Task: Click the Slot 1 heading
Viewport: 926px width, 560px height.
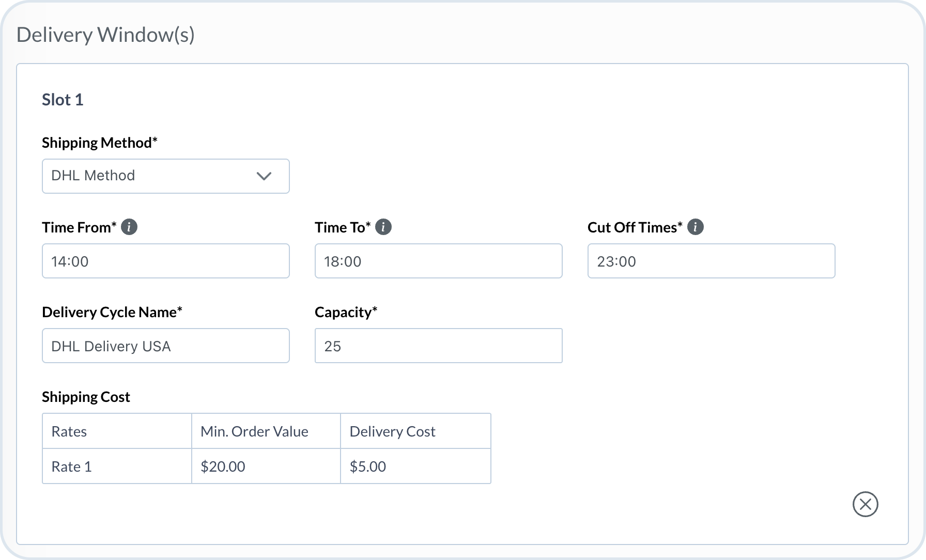Action: point(63,100)
